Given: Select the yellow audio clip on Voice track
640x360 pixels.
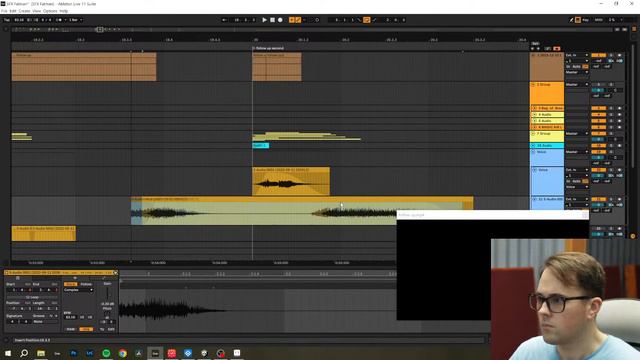Looking at the screenshot, I should pos(291,181).
